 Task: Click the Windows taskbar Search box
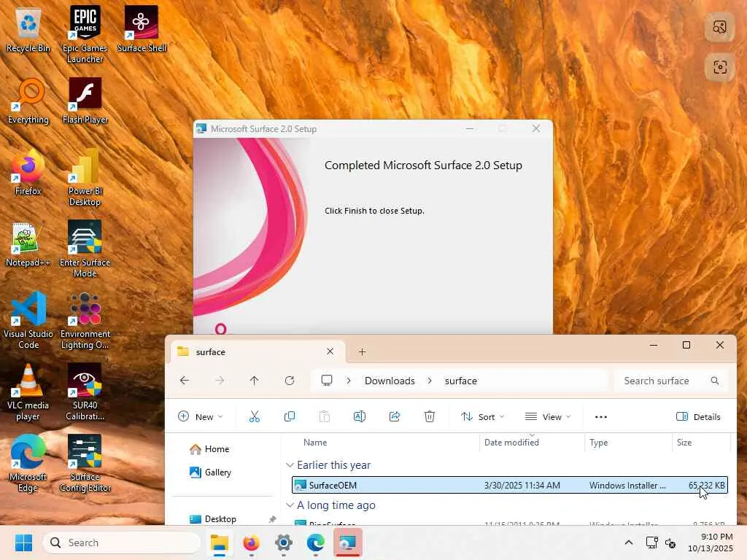(122, 542)
